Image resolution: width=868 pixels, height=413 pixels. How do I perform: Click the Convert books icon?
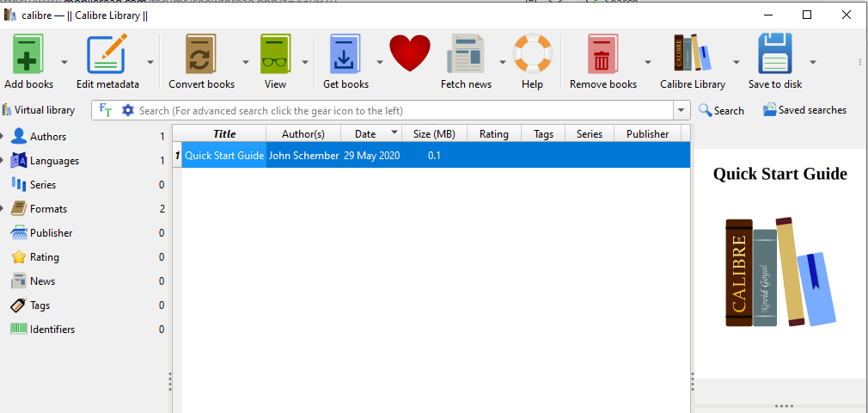tap(201, 53)
